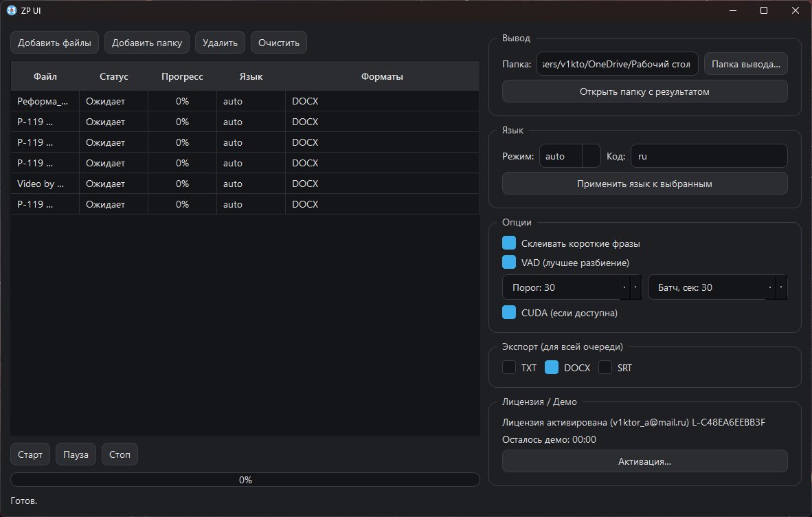
Task: Disable the VAD (лучшее разбиение) option
Action: click(509, 263)
